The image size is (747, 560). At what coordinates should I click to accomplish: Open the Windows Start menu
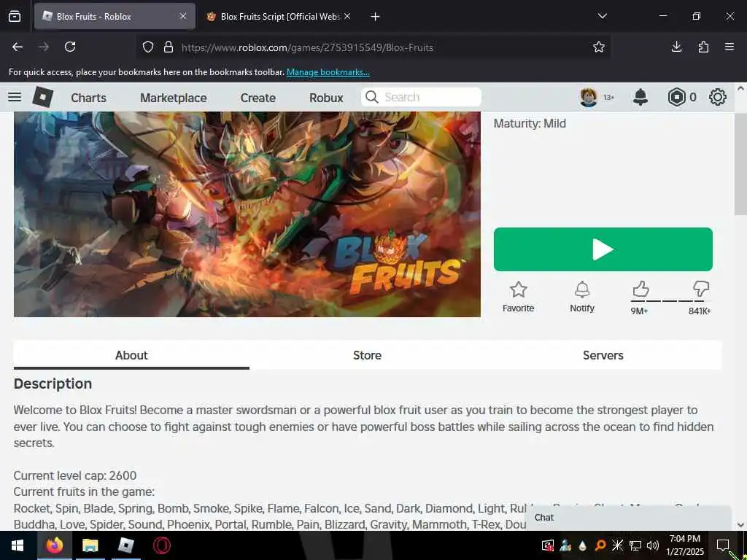pos(18,545)
